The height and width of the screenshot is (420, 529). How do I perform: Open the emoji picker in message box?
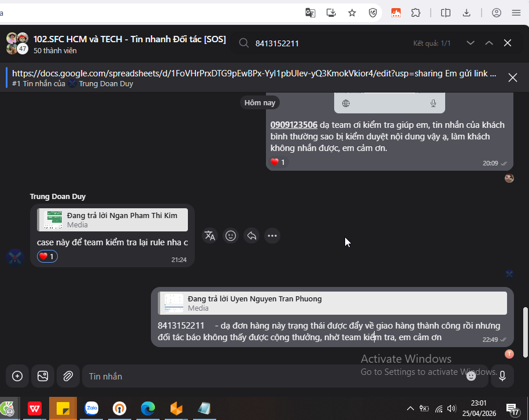click(x=471, y=376)
